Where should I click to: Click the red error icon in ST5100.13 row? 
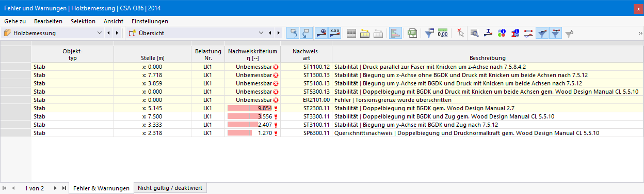coord(276,83)
